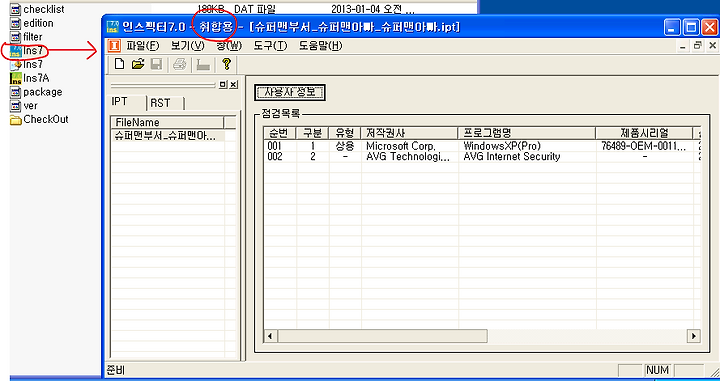Click the 저작권사 column header

[410, 133]
